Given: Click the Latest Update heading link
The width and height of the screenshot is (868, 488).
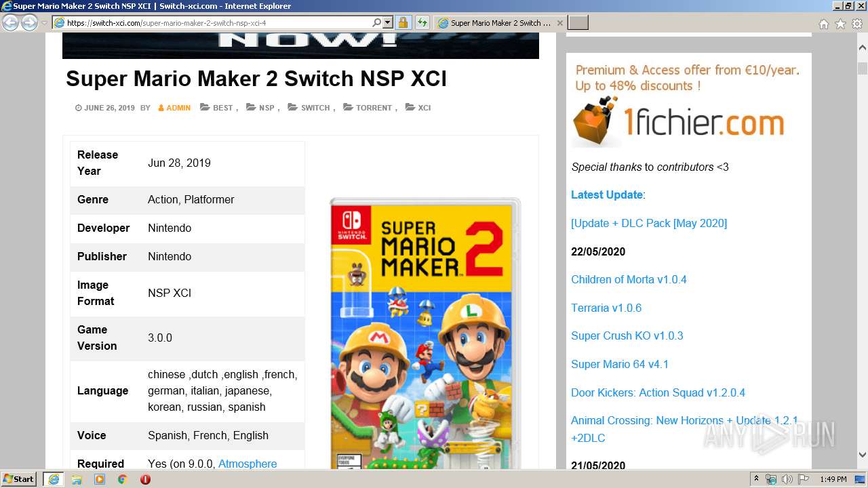Looking at the screenshot, I should point(607,195).
